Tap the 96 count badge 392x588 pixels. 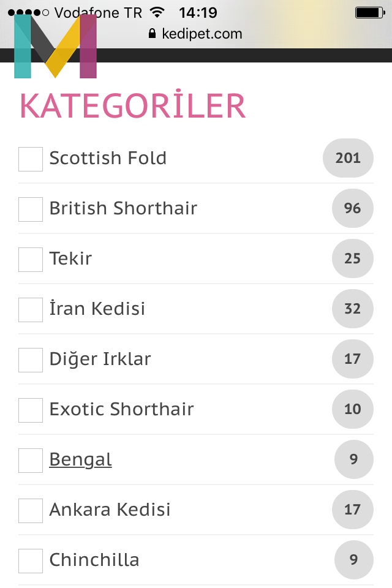352,208
